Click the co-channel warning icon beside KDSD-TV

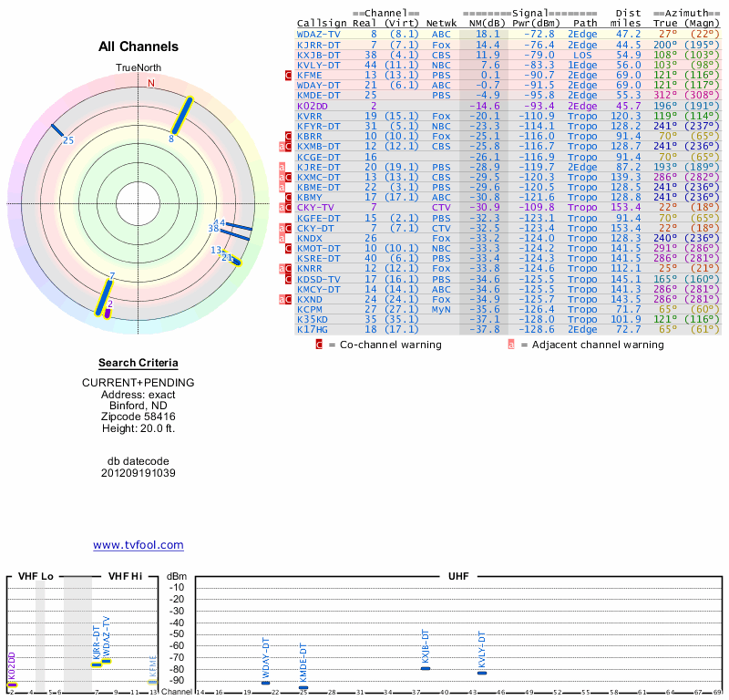point(290,279)
